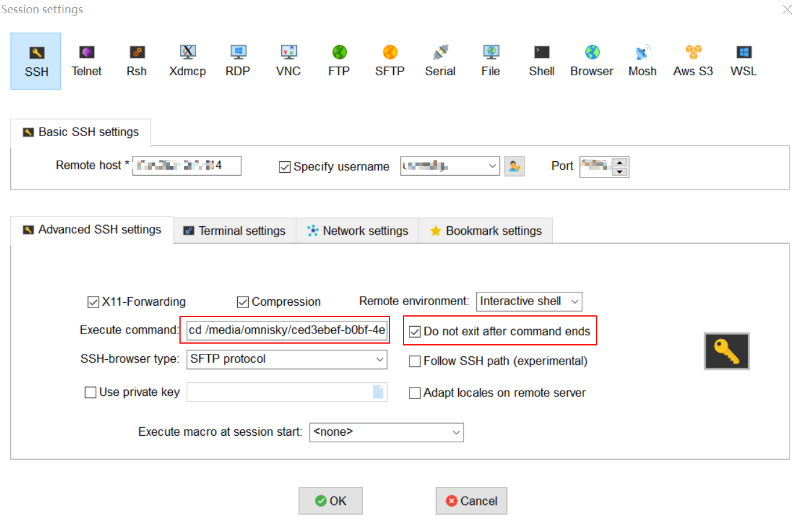Click the yellow key credentials icon

[x=726, y=351]
